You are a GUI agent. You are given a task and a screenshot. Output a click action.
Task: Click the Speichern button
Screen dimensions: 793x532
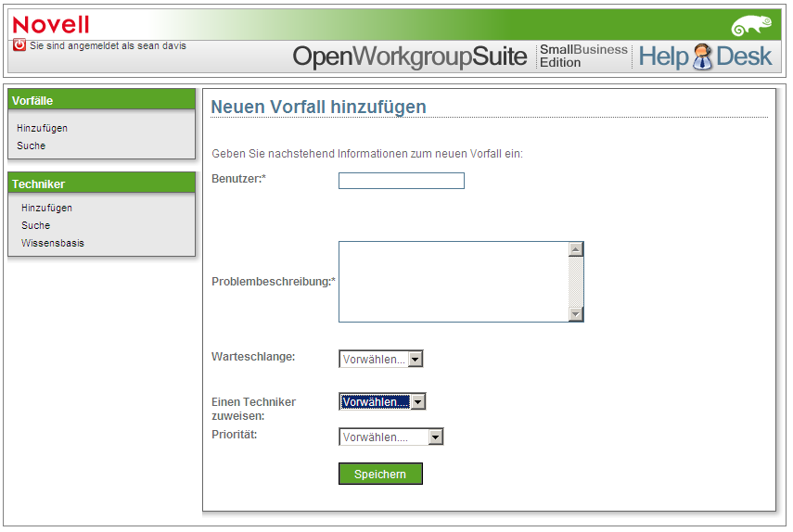[x=380, y=474]
